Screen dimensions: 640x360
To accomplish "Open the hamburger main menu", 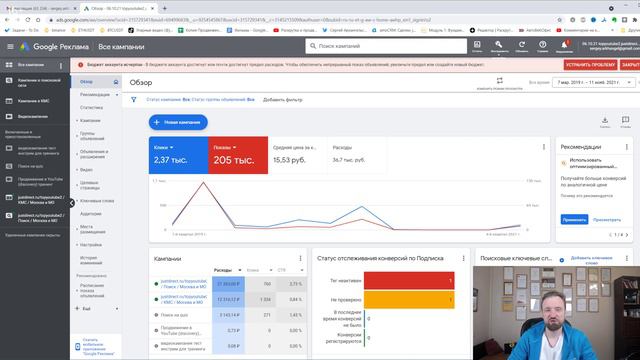I will click(10, 47).
